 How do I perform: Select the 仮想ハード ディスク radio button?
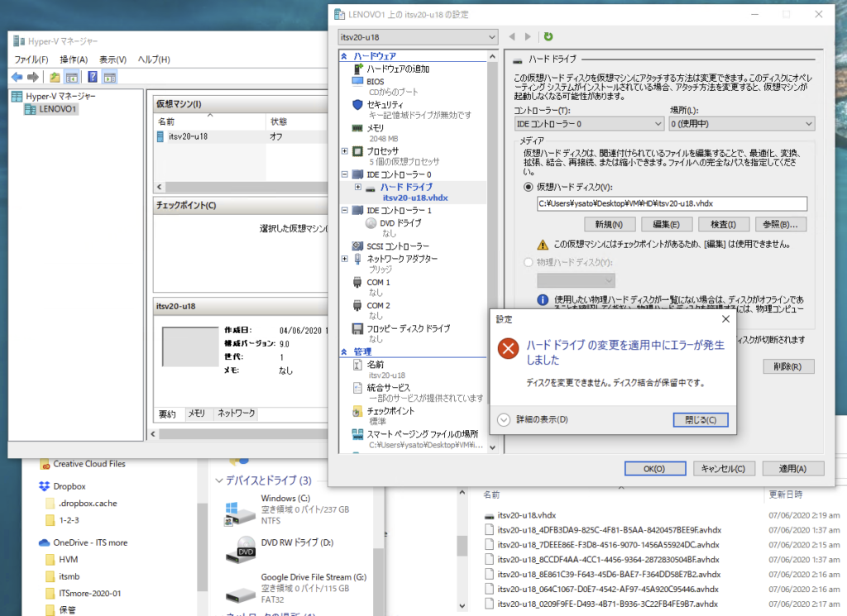(529, 187)
